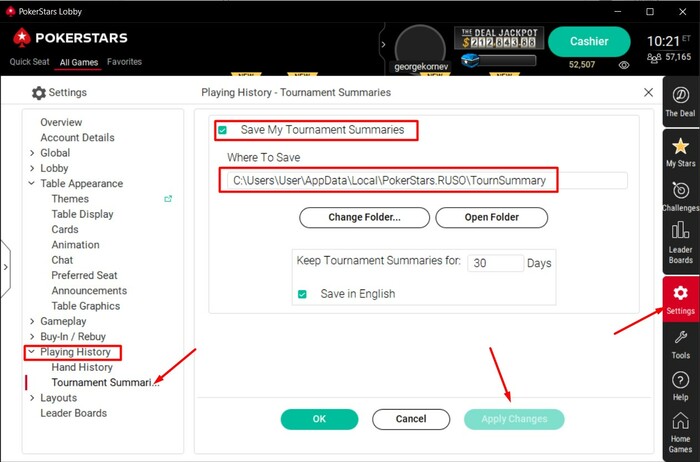
Task: Select Account Details in settings
Action: pyautogui.click(x=77, y=137)
